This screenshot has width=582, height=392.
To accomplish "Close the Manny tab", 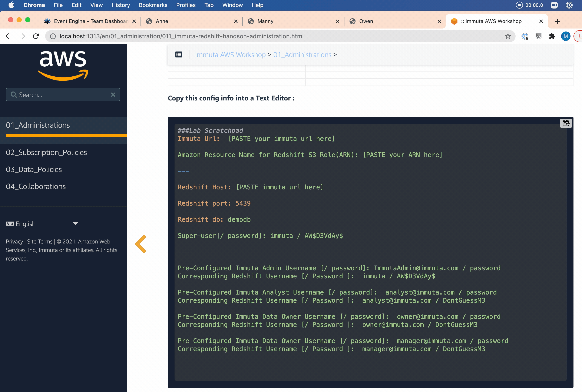I will [337, 21].
